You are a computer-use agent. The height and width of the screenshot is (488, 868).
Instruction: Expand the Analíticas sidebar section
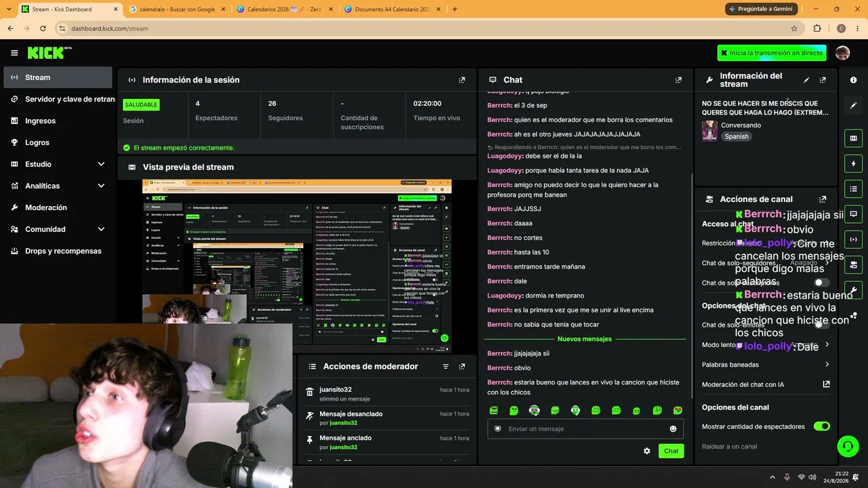click(101, 186)
